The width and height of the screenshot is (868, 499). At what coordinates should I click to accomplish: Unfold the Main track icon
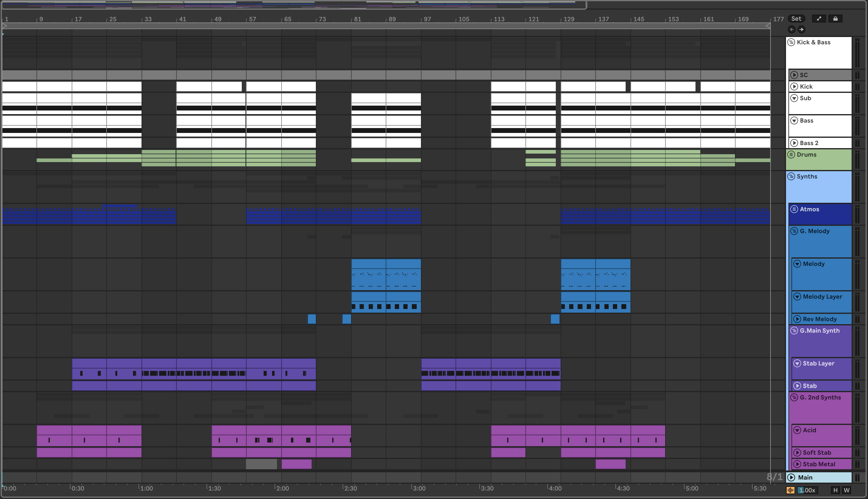point(791,477)
